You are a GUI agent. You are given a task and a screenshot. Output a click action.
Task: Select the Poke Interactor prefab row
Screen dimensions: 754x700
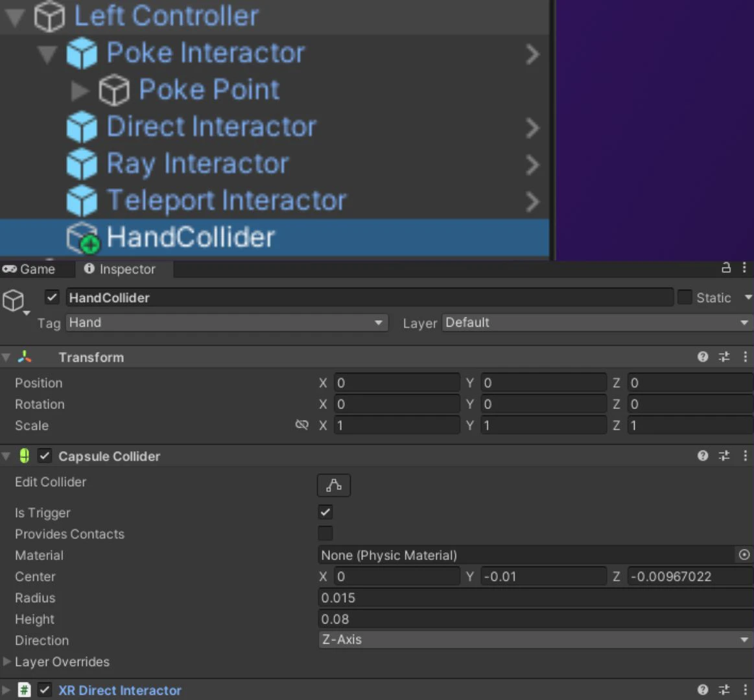point(275,53)
